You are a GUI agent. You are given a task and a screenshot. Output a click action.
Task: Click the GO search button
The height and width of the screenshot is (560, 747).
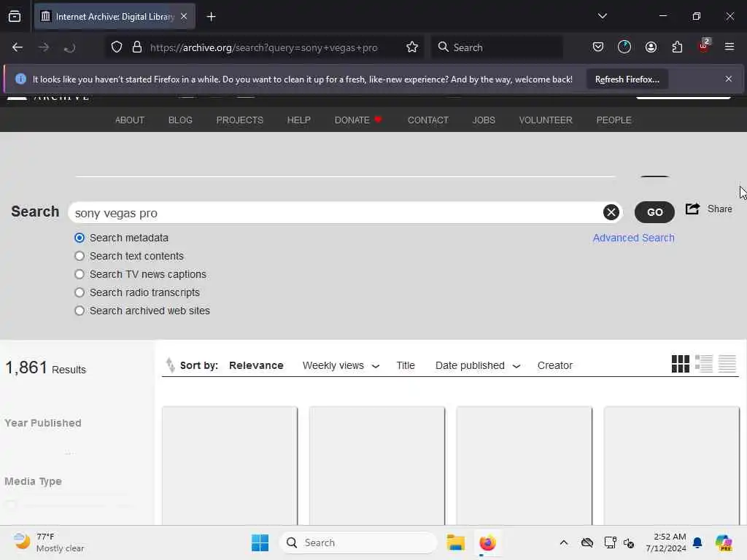click(x=654, y=212)
